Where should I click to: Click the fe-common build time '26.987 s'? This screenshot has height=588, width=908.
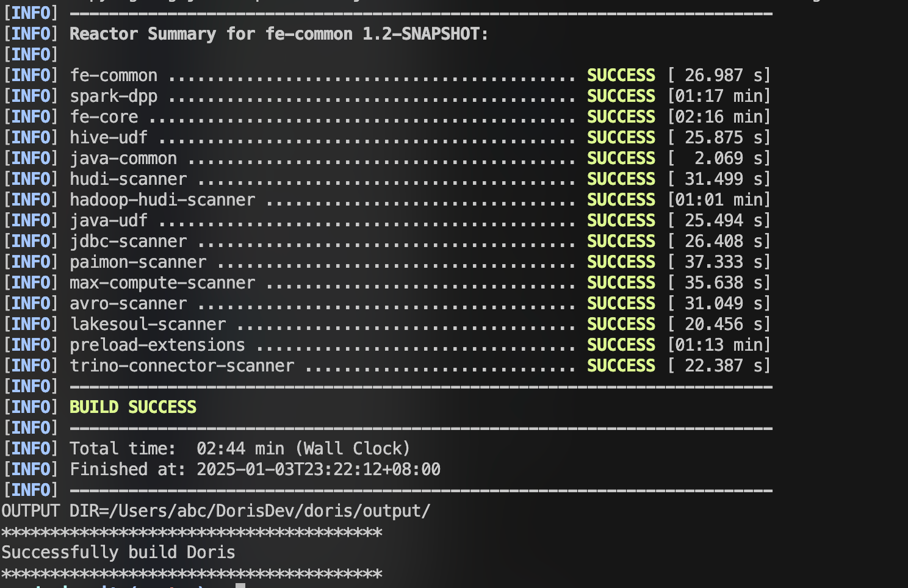(x=724, y=75)
